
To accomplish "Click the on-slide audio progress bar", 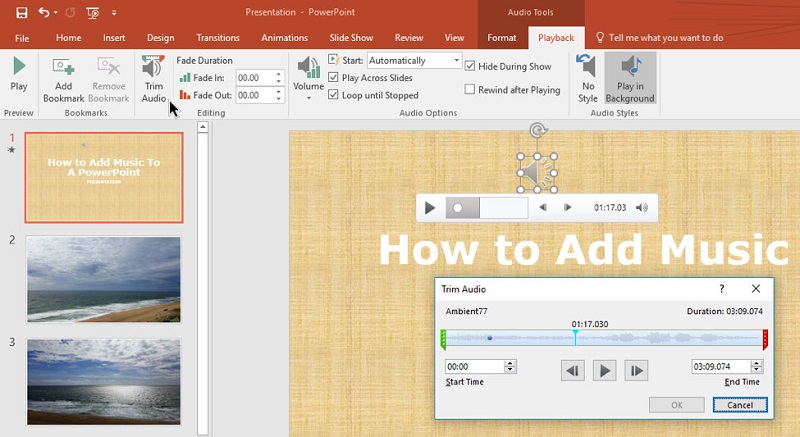I will 487,208.
